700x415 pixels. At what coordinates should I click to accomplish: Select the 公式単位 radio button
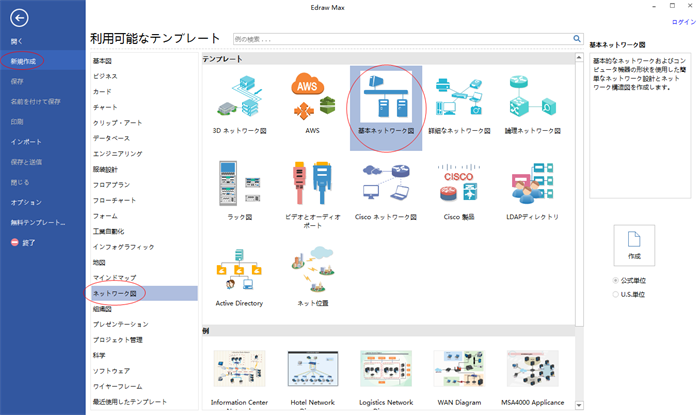pos(616,280)
